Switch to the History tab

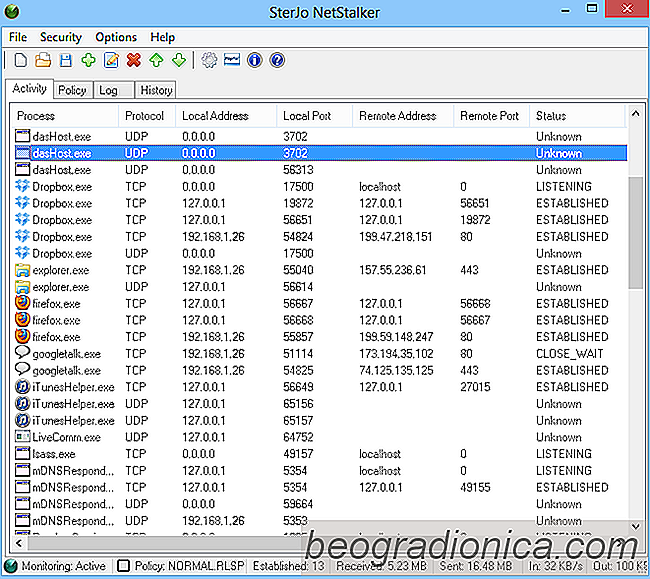click(156, 90)
